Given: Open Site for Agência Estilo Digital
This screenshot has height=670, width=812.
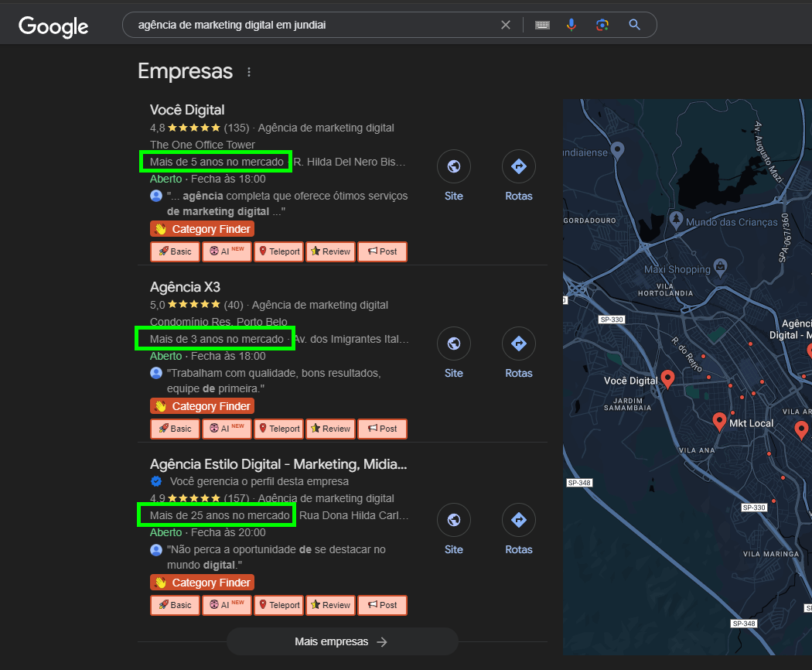Looking at the screenshot, I should pyautogui.click(x=454, y=520).
